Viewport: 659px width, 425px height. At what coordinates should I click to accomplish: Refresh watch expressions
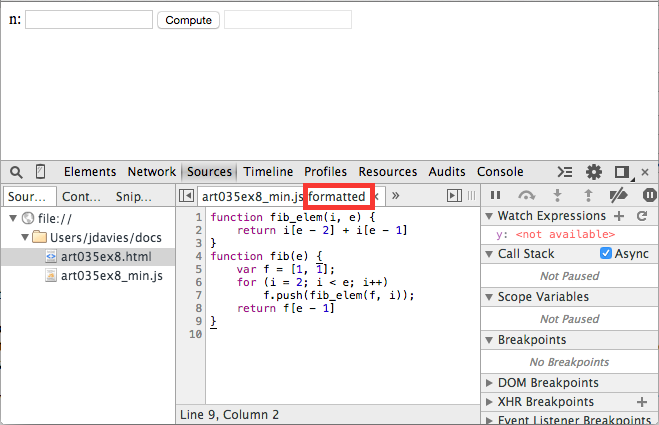642,216
